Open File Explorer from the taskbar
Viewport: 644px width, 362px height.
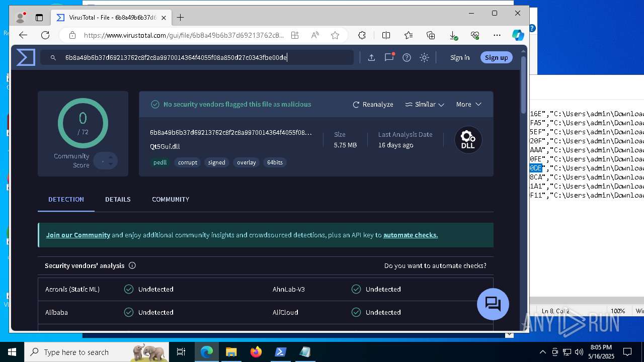[x=231, y=352]
